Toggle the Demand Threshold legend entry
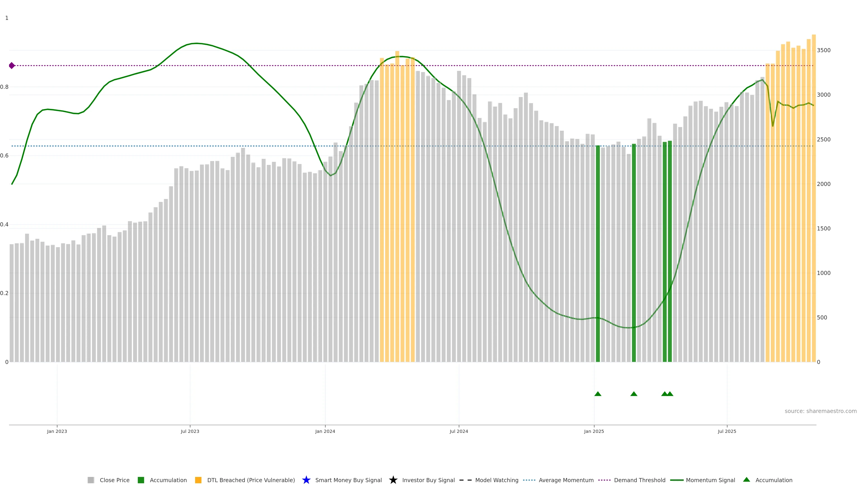The width and height of the screenshot is (868, 488). click(639, 480)
